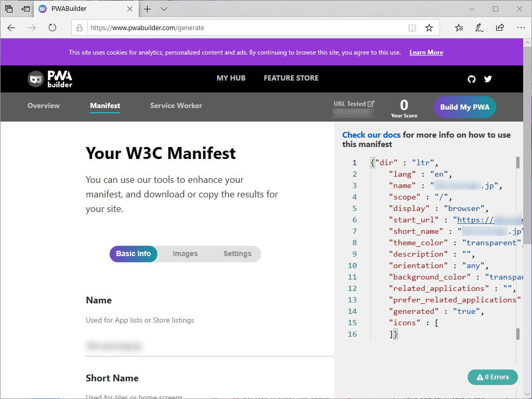This screenshot has width=532, height=399.
Task: Select the Images segment toggle
Action: pos(185,254)
